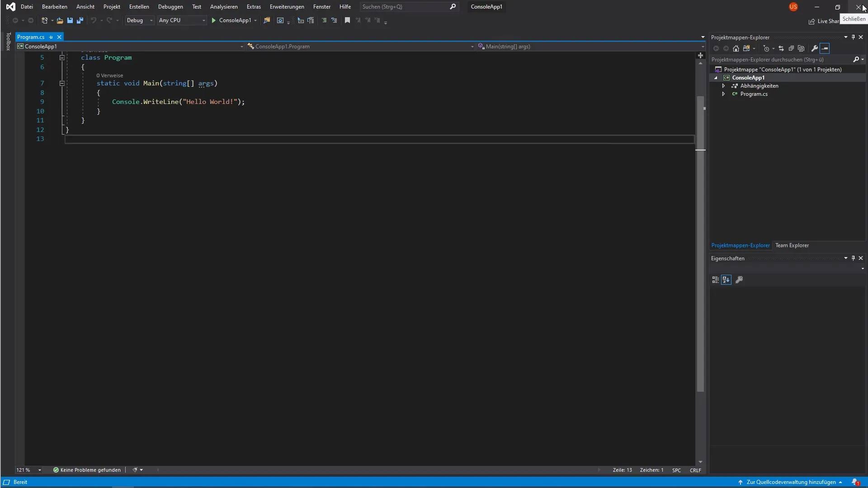Start debugging with the green ConsoleApp1 play button
This screenshot has width=868, height=488.
click(231, 20)
